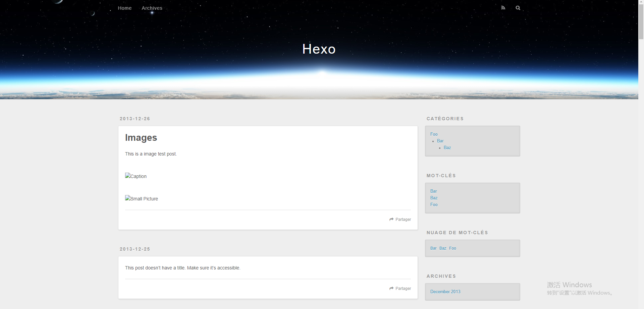644x309 pixels.
Task: Click Baz in Nuage de mot-clés
Action: 443,248
